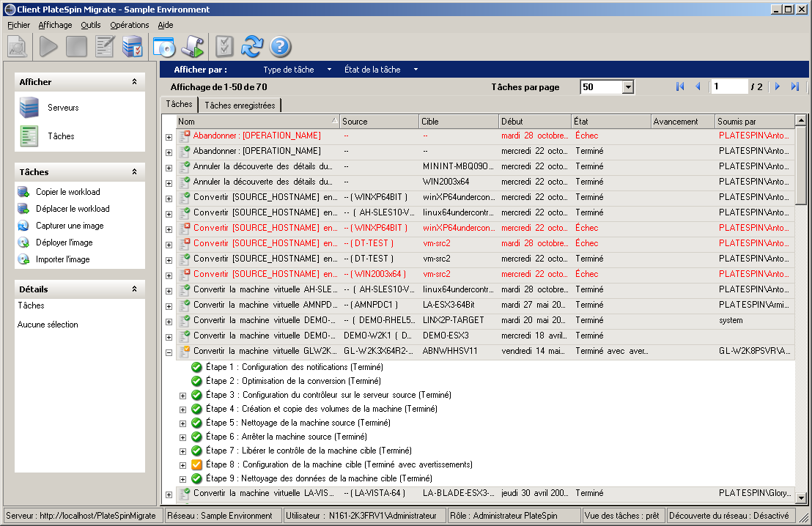Go to the next page of tasks
Screen dimensions: 812x526
tap(778, 87)
